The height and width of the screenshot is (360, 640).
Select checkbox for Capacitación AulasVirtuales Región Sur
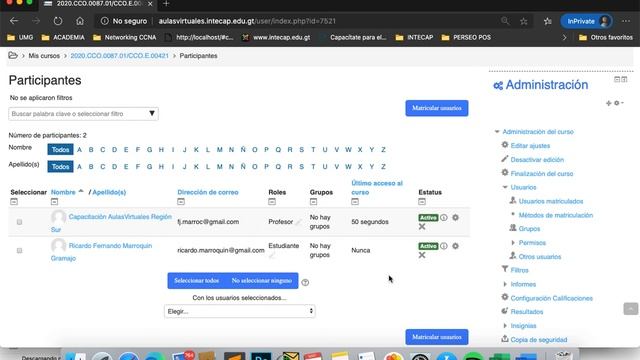click(19, 222)
